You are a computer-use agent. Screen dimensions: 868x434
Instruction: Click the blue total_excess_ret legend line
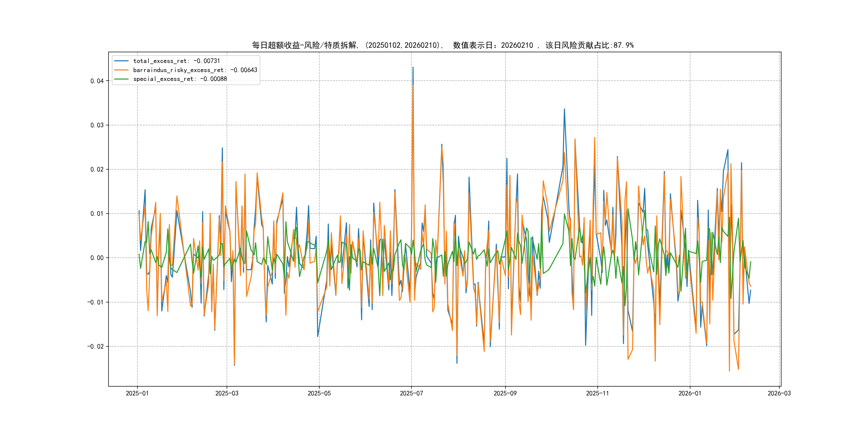pos(121,61)
